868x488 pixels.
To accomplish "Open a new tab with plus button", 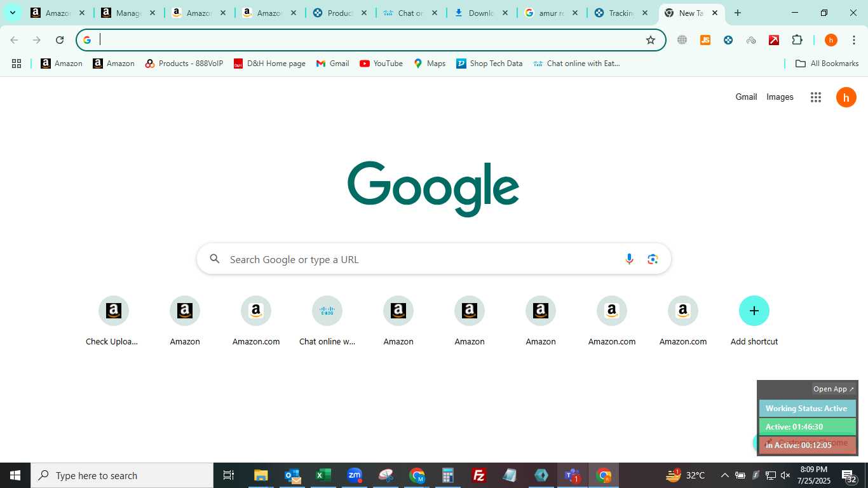I will pos(737,13).
